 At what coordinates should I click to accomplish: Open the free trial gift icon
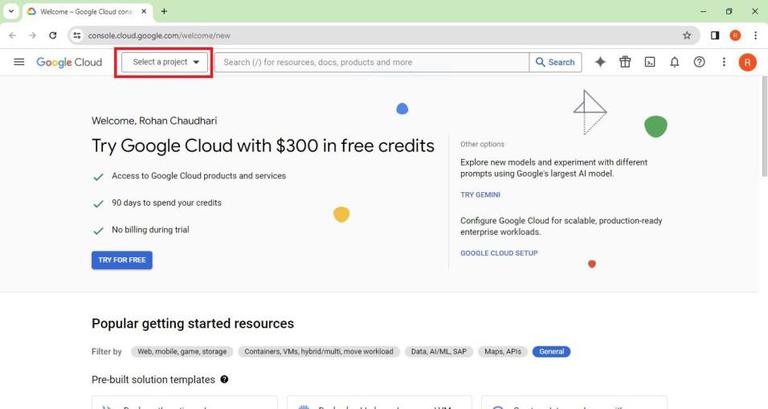click(x=625, y=62)
